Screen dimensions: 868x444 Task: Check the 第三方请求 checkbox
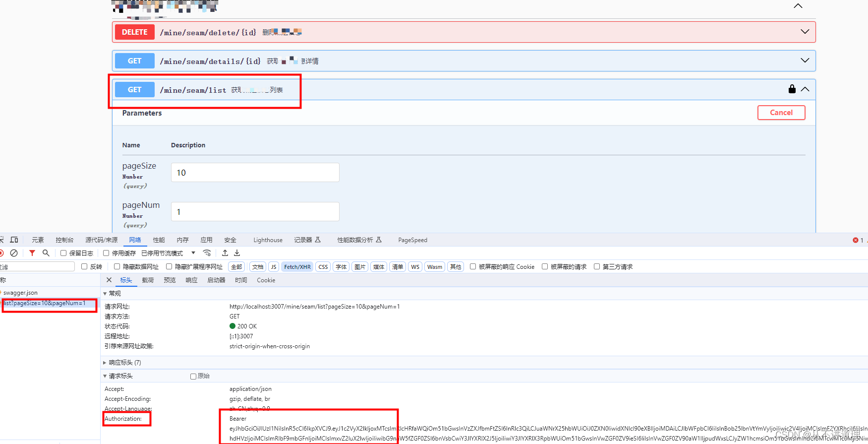(x=597, y=266)
